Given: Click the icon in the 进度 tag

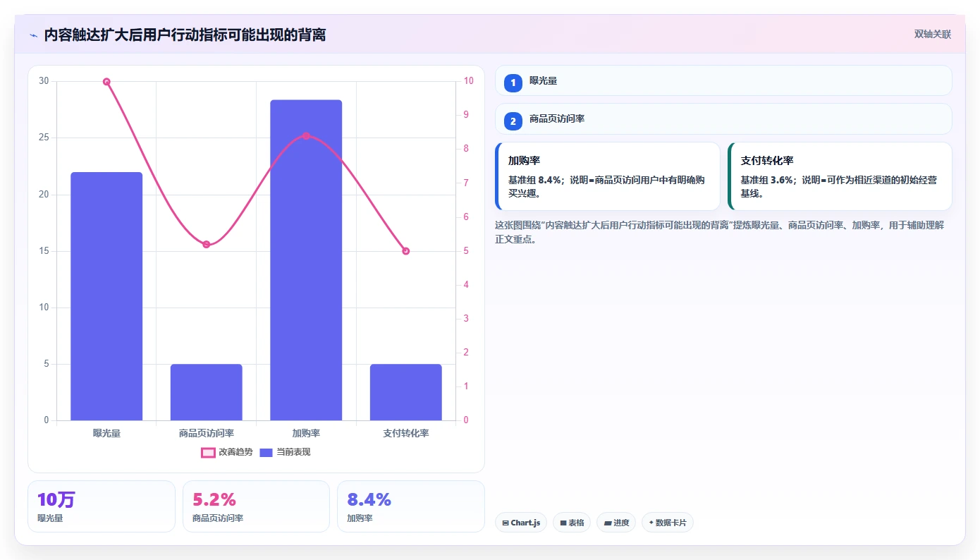Looking at the screenshot, I should point(608,523).
